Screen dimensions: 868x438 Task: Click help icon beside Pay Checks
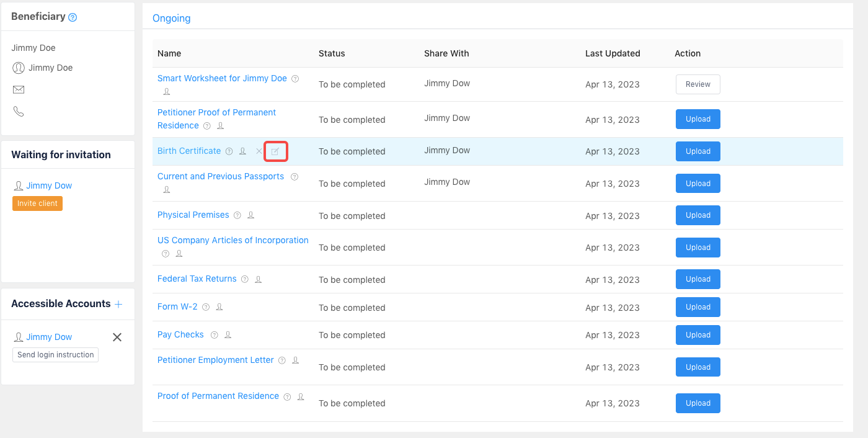tap(215, 335)
